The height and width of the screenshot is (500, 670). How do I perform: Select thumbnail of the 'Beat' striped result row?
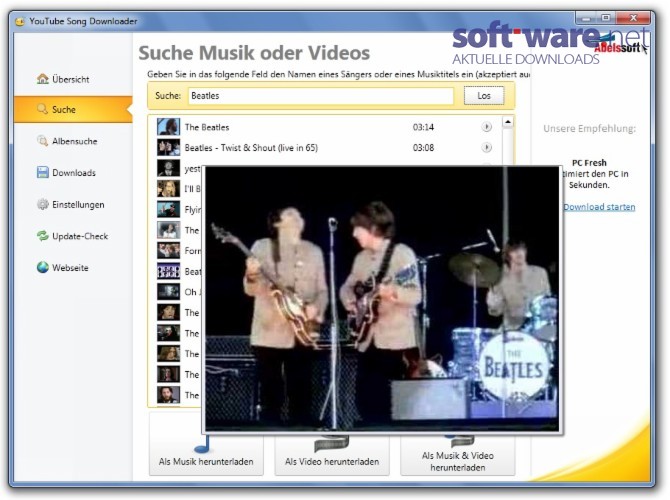(168, 271)
